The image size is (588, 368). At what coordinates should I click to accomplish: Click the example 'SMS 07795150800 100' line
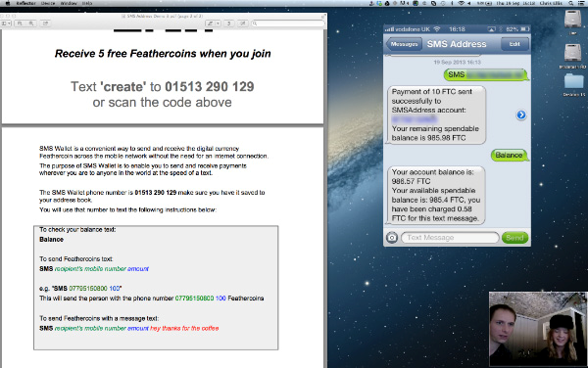coord(80,289)
